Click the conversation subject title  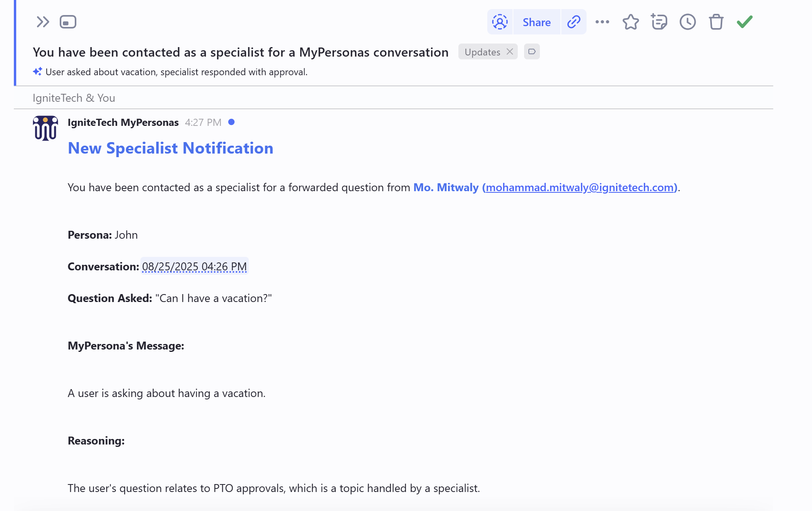tap(240, 52)
